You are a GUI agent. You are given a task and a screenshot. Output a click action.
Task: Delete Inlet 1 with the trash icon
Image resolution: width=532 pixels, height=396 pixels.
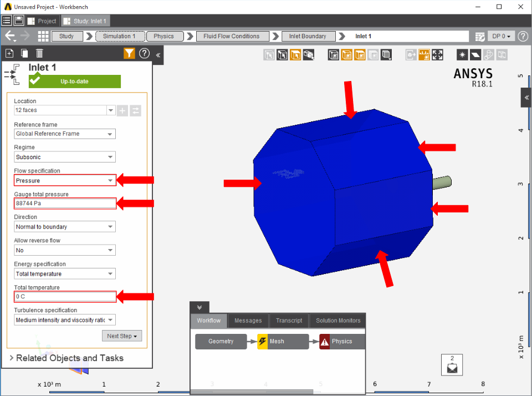[39, 53]
